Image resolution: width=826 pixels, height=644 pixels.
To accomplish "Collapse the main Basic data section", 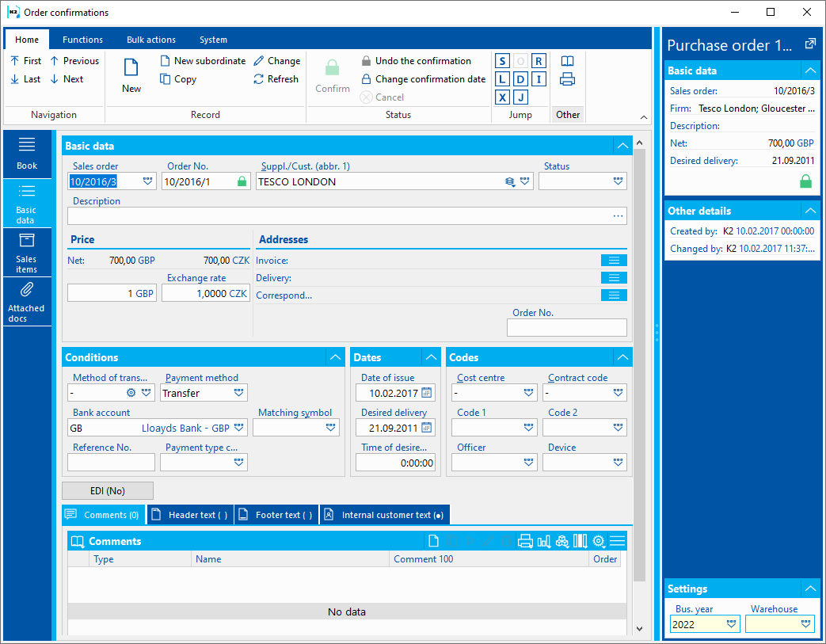I will [x=622, y=146].
